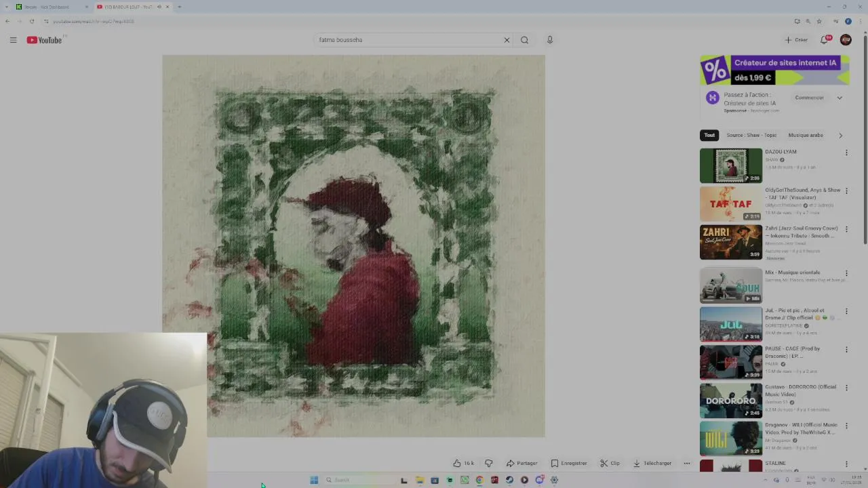Select the Tout filter chip
This screenshot has height=488, width=868.
(709, 135)
